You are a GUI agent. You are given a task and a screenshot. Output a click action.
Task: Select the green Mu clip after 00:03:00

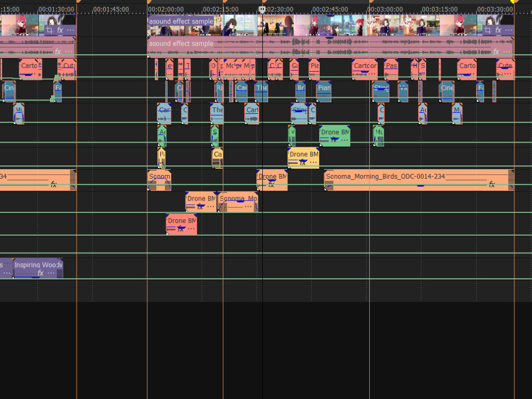(378, 136)
